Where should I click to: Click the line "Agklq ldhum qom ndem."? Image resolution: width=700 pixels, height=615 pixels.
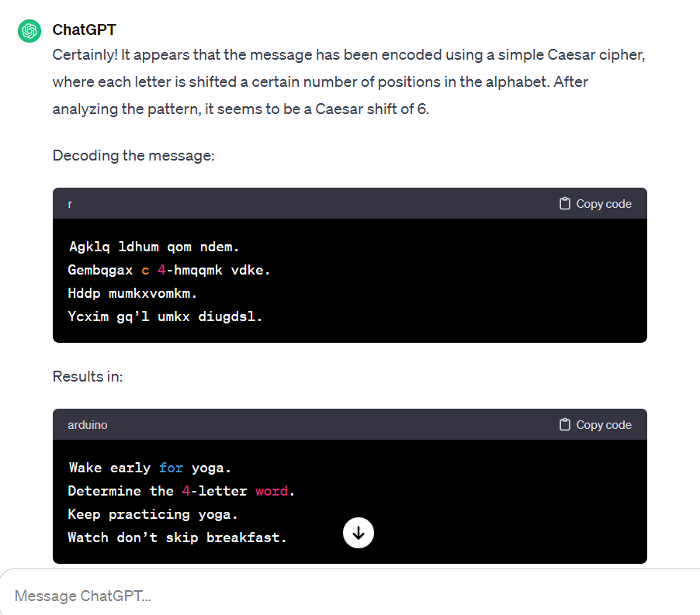click(x=154, y=247)
